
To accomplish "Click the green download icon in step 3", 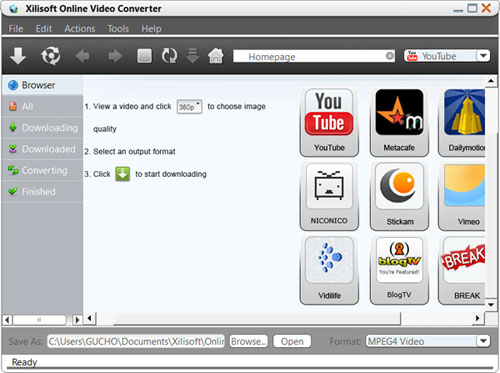I will [x=123, y=174].
